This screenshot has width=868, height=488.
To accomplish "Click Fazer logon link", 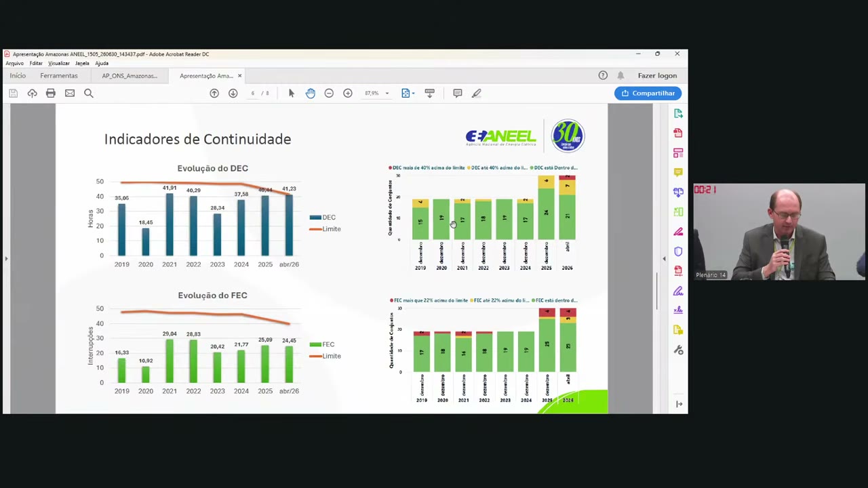I will click(x=657, y=76).
